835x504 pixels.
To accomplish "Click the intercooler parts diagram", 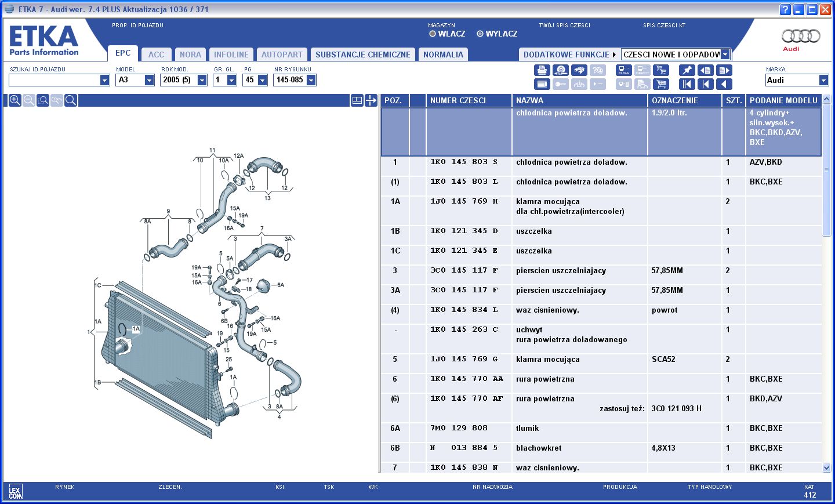I will point(194,293).
